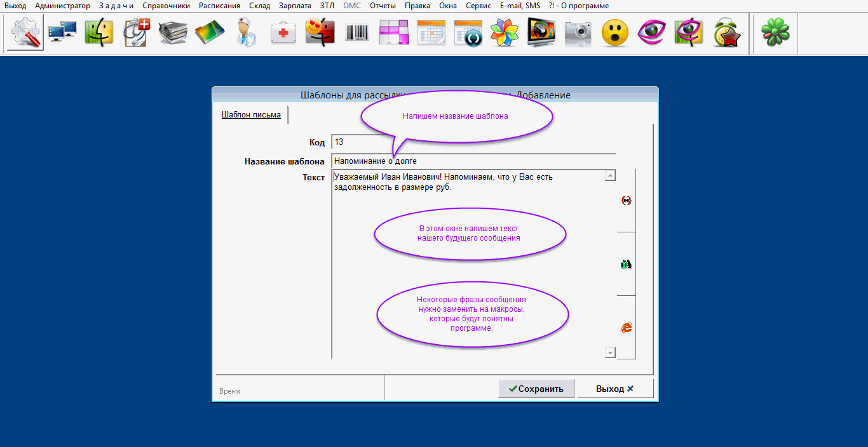This screenshot has width=868, height=447.
Task: Click the camera icon in toolbar
Action: (578, 32)
